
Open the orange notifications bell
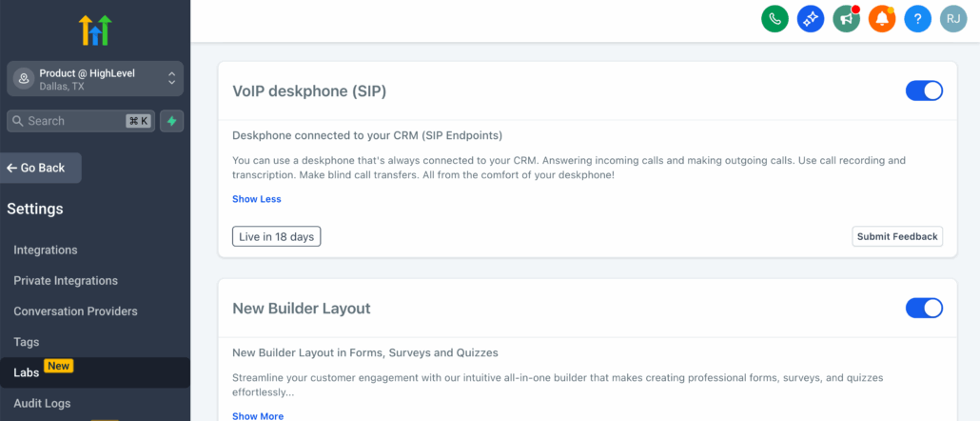(882, 18)
